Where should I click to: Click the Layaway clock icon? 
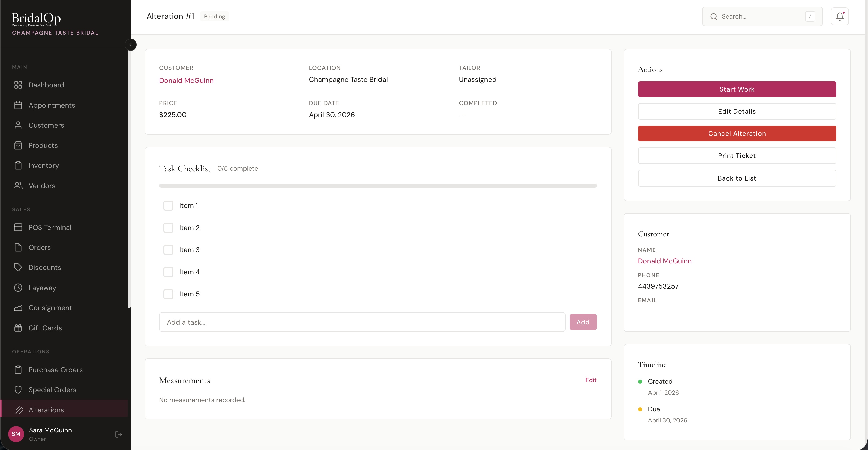(x=18, y=287)
